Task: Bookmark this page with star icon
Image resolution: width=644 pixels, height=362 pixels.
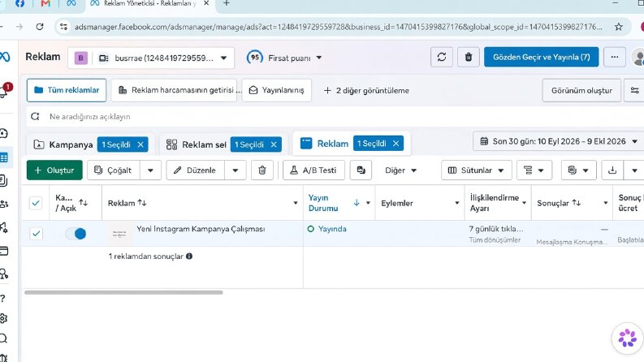Action: [619, 27]
